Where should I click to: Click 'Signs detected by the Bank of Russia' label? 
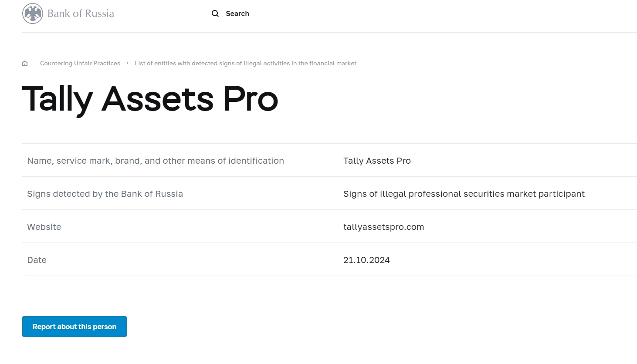105,194
